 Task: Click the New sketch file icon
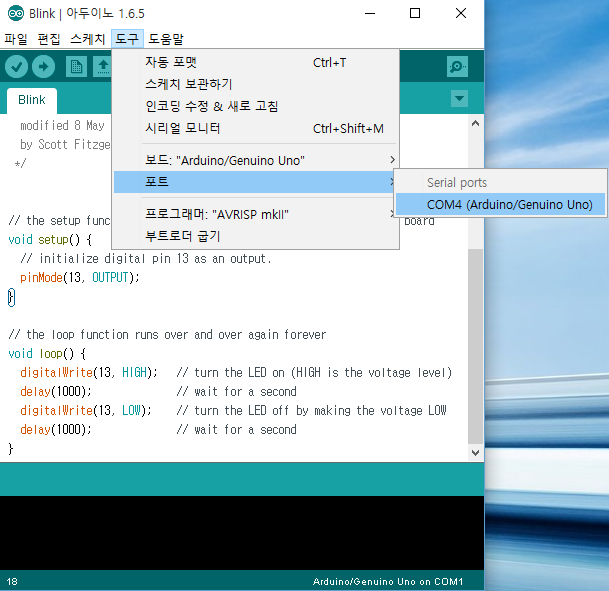[76, 67]
